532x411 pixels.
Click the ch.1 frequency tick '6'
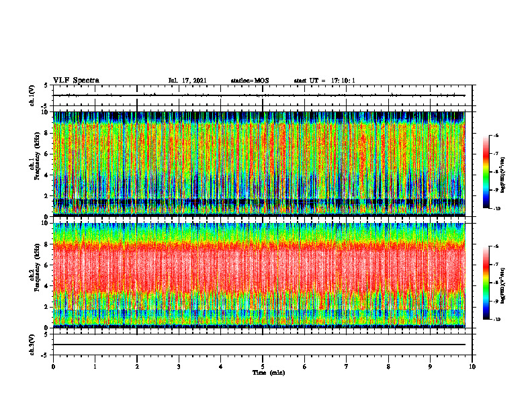coord(47,154)
